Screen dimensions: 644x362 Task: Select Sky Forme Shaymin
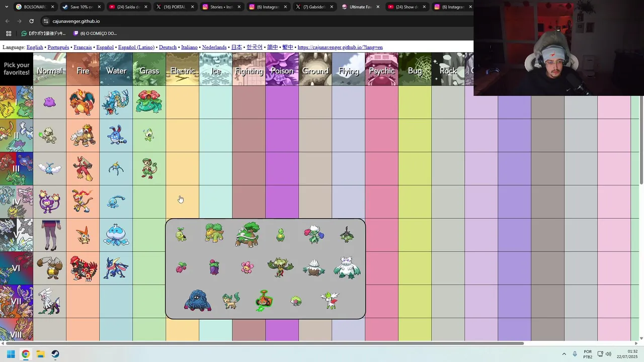click(330, 300)
